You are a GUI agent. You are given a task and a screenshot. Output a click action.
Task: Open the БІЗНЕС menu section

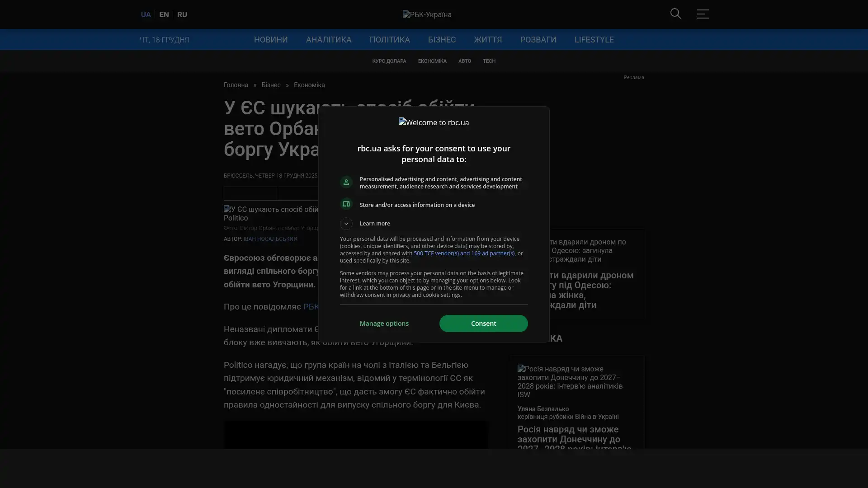[442, 40]
